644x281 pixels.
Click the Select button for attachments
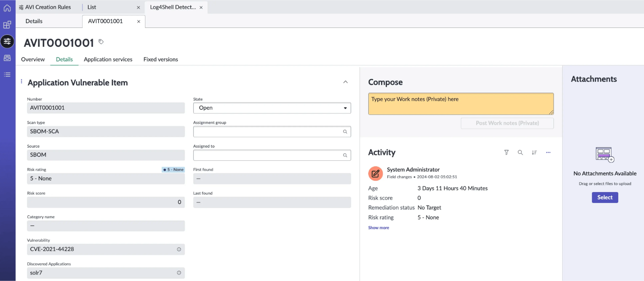pos(605,197)
